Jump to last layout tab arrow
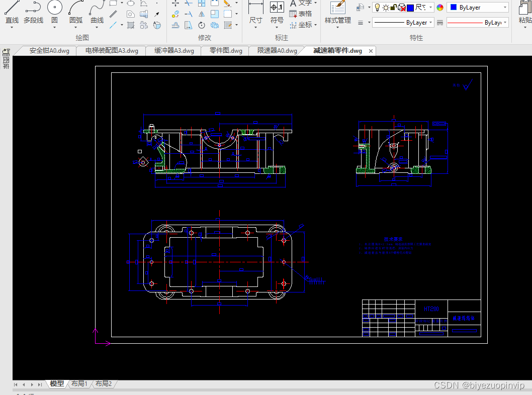This screenshot has height=395, width=532. 40,384
